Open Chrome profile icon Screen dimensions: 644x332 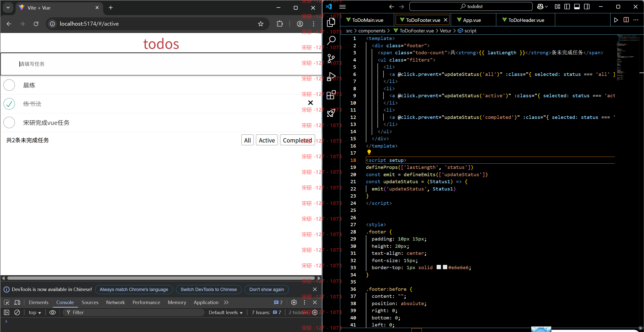(x=300, y=24)
